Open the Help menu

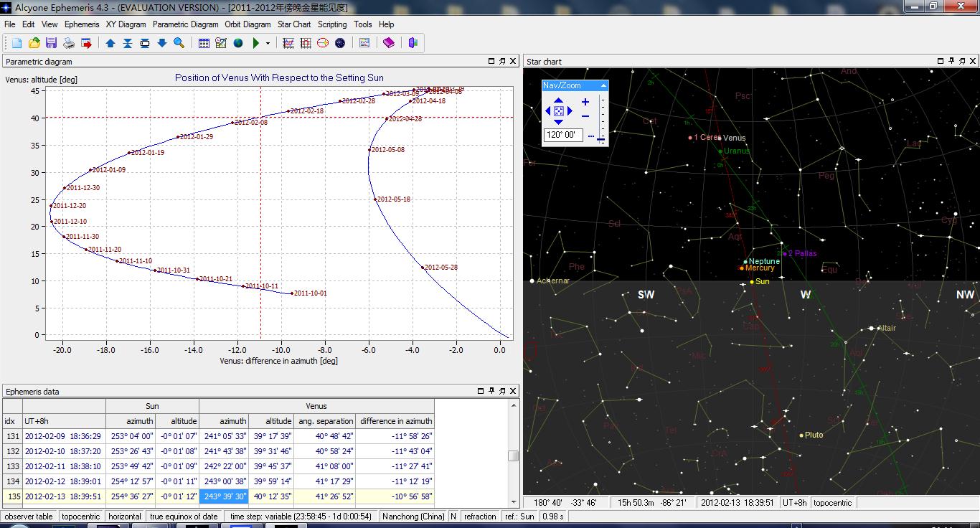coord(386,24)
